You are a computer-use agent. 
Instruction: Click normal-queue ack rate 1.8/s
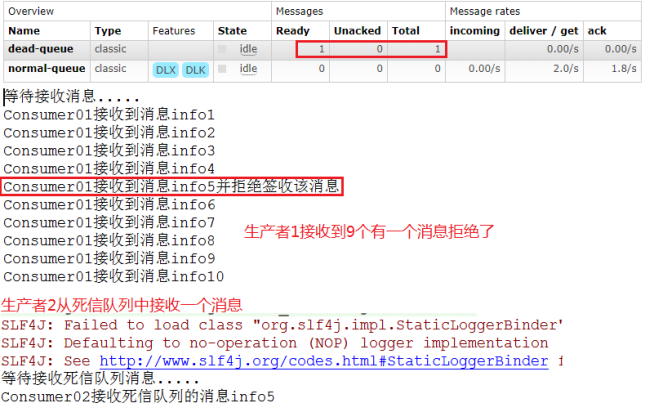coord(624,69)
